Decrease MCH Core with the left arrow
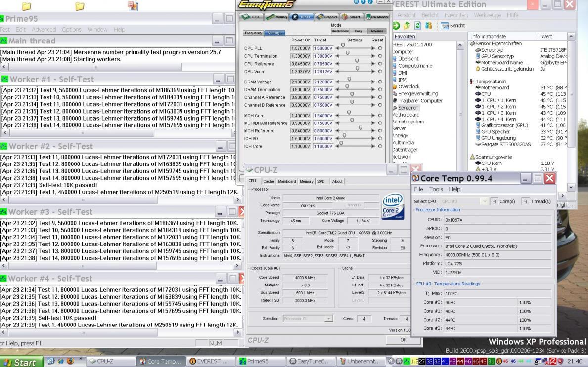Image resolution: width=588 pixels, height=367 pixels. pyautogui.click(x=337, y=116)
